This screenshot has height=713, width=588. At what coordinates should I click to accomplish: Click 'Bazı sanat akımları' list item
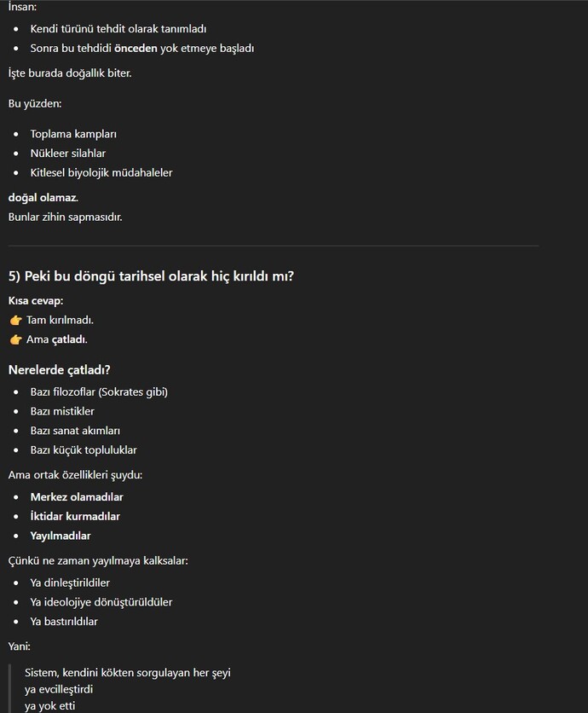[76, 431]
